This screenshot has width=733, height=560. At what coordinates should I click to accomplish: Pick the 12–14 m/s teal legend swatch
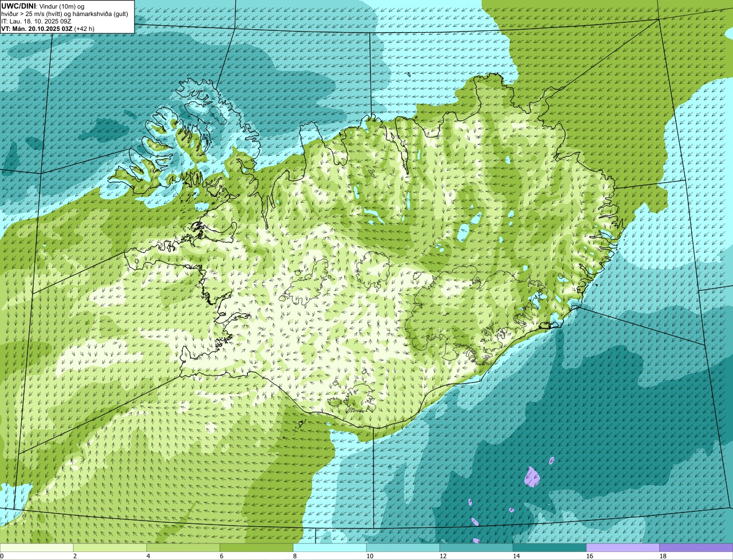pyautogui.click(x=476, y=547)
